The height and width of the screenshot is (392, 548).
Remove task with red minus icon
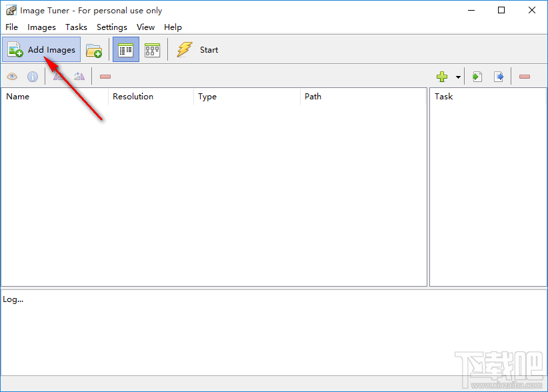click(525, 77)
